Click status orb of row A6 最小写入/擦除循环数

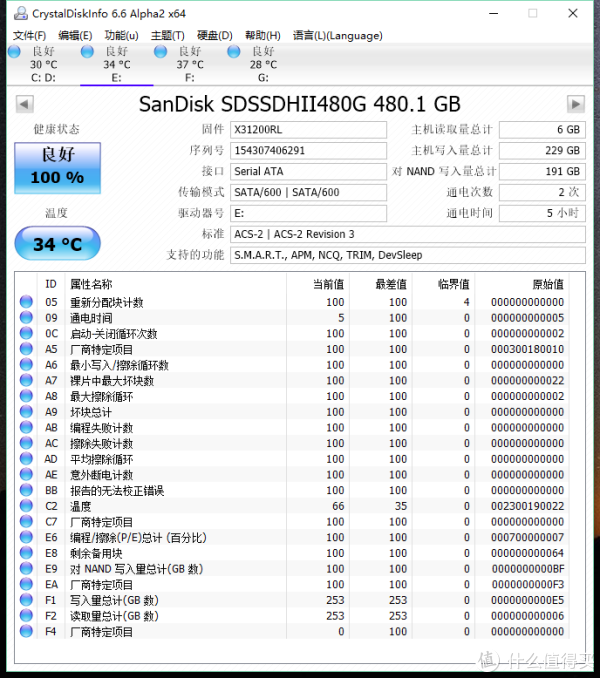[26, 365]
